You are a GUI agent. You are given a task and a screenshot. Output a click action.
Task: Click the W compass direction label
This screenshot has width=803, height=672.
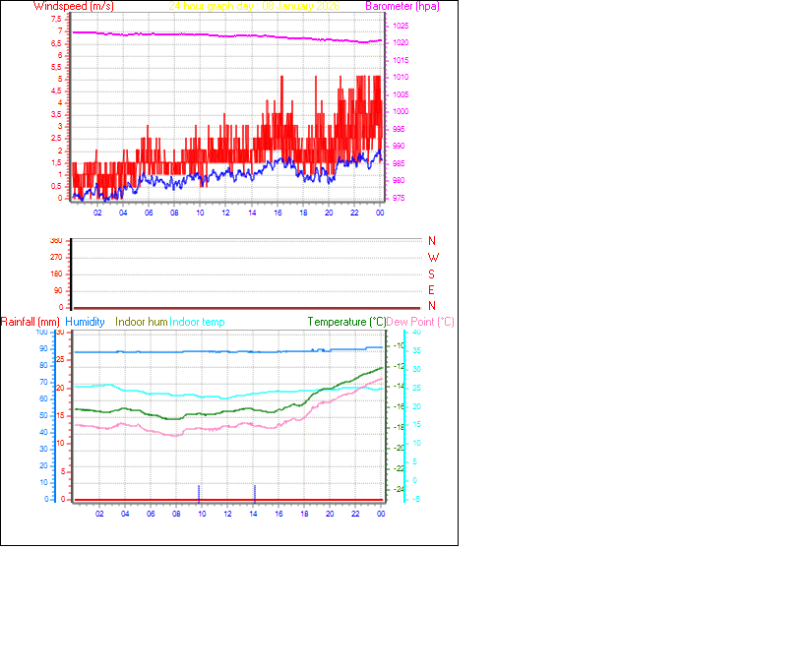tap(433, 257)
